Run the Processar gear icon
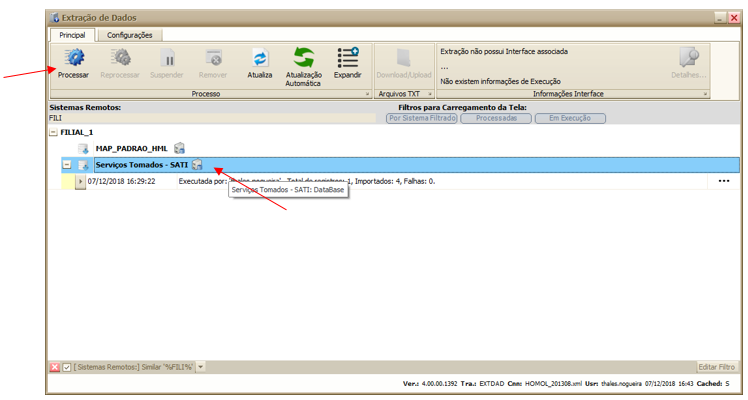The width and height of the screenshot is (748, 400). coord(74,58)
